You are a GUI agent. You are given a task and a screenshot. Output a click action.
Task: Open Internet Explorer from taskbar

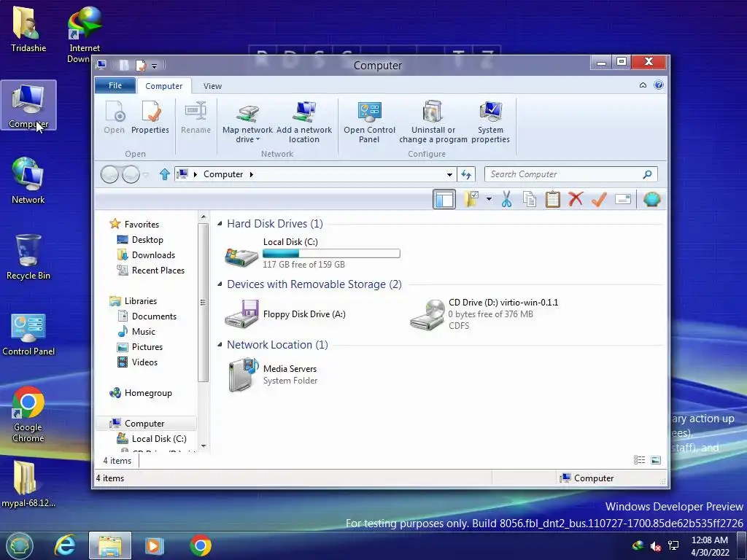pos(65,545)
